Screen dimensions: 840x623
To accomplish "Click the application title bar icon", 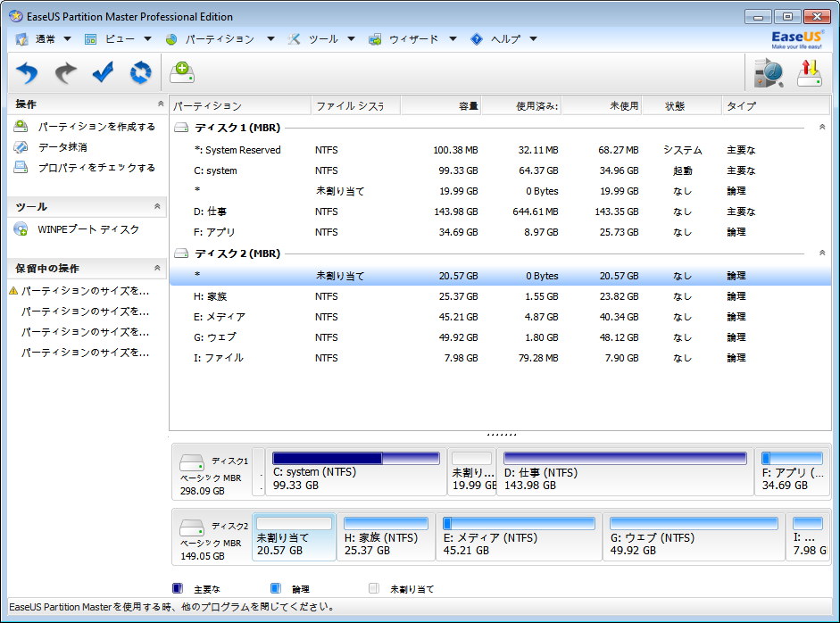I will 16,16.
